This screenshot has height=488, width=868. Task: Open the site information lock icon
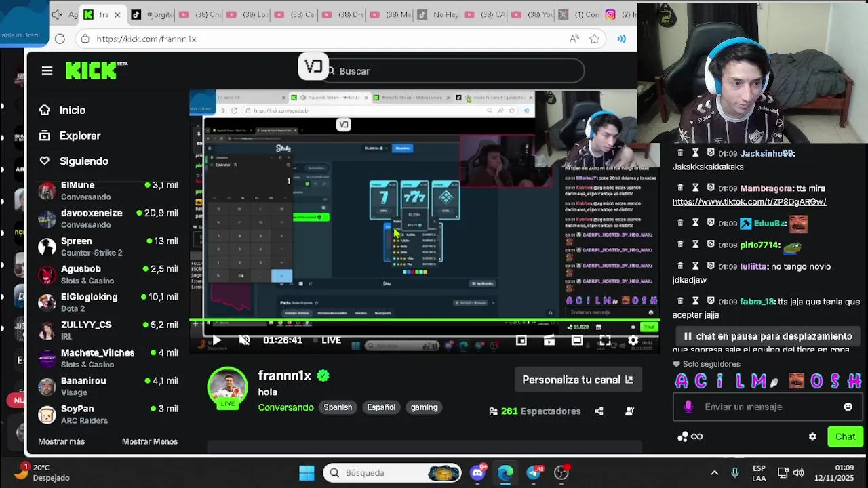pos(85,39)
